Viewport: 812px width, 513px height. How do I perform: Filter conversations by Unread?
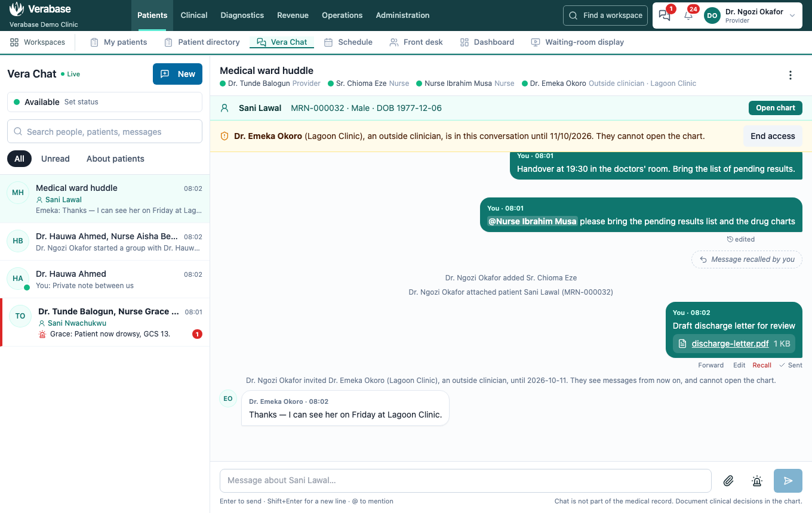coord(56,159)
